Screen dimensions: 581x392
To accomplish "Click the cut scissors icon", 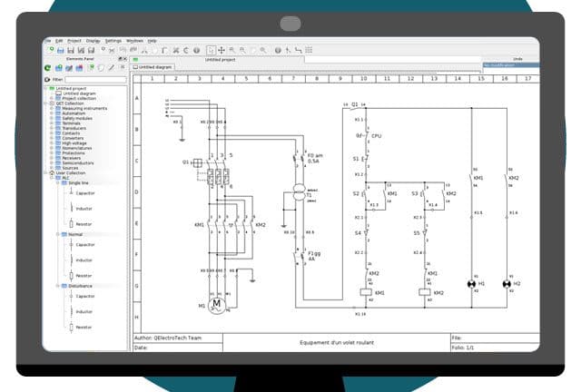I will pyautogui.click(x=177, y=50).
